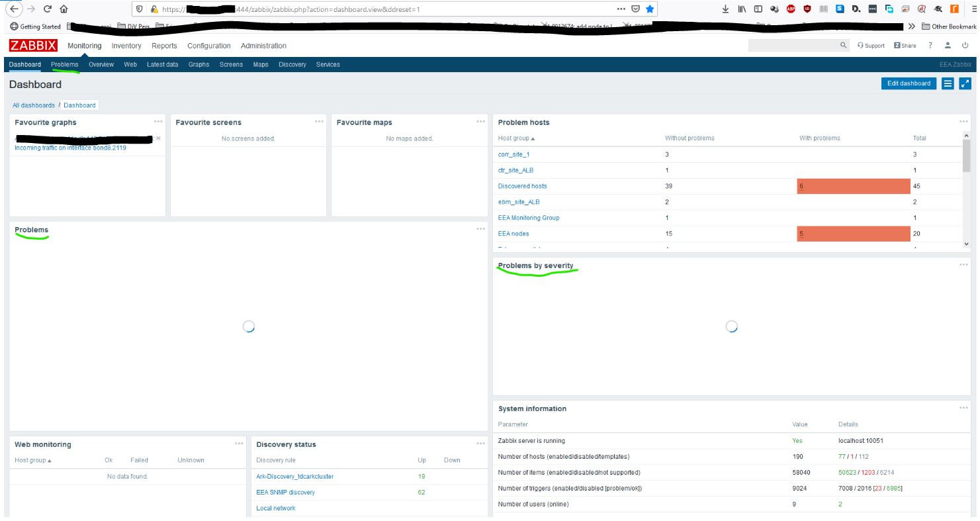Switch to the Overview submenu tab
The width and height of the screenshot is (980, 521).
[x=101, y=64]
